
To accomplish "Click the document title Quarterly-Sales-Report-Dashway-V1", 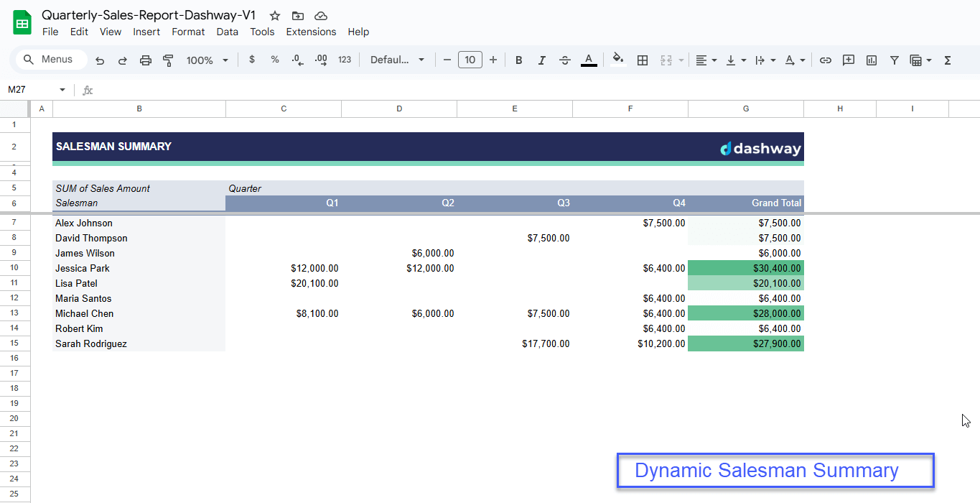I will (x=149, y=15).
